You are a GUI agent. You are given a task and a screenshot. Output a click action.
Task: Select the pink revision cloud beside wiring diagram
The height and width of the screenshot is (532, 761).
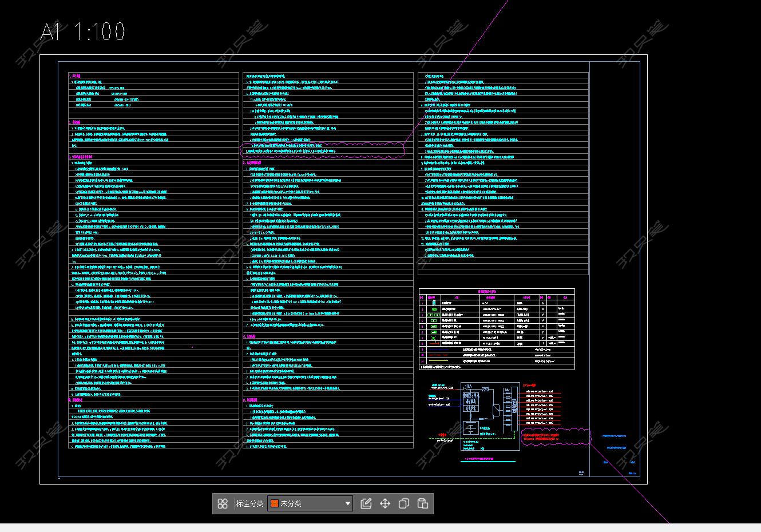pos(556,436)
